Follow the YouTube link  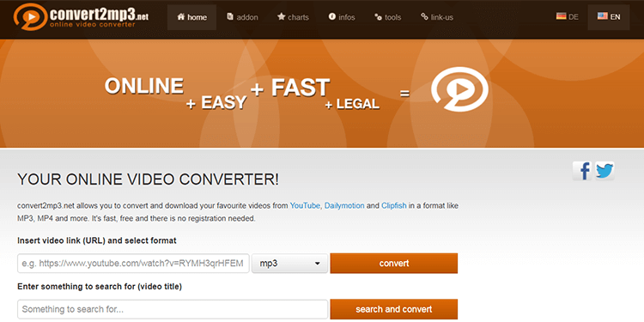coord(305,206)
